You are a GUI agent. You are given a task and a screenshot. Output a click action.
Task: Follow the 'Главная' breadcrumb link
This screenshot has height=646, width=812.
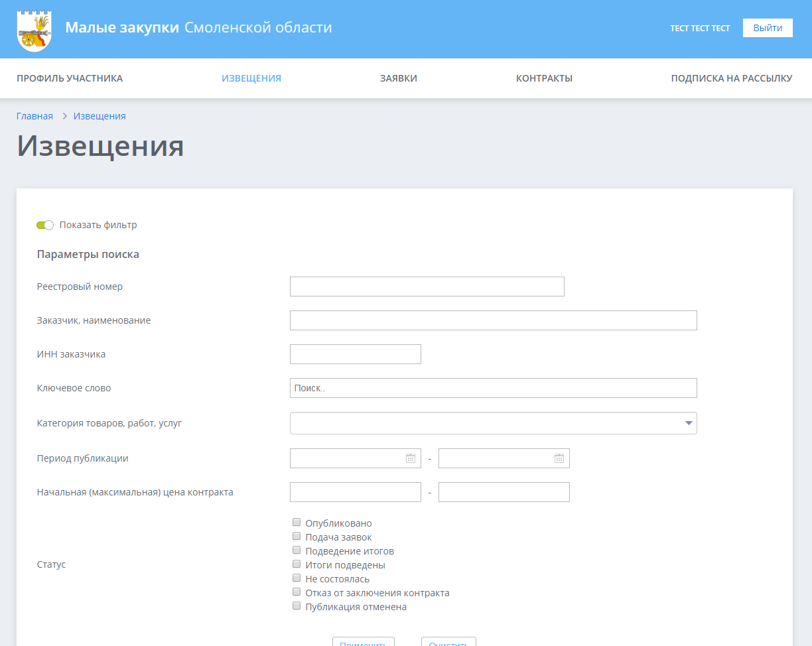point(34,116)
